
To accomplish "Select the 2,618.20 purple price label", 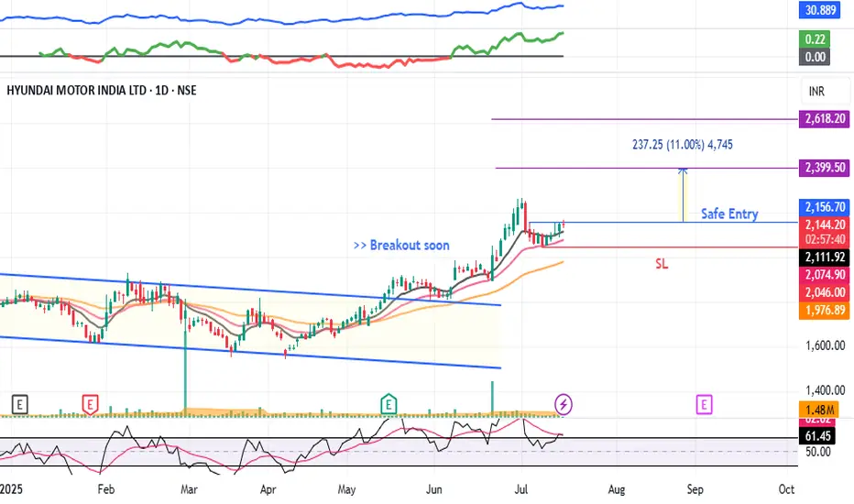I will click(x=825, y=119).
